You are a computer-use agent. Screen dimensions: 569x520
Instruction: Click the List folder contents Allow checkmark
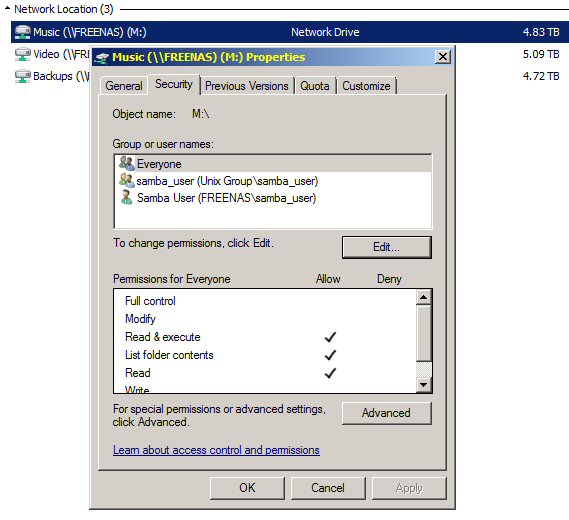[x=330, y=355]
